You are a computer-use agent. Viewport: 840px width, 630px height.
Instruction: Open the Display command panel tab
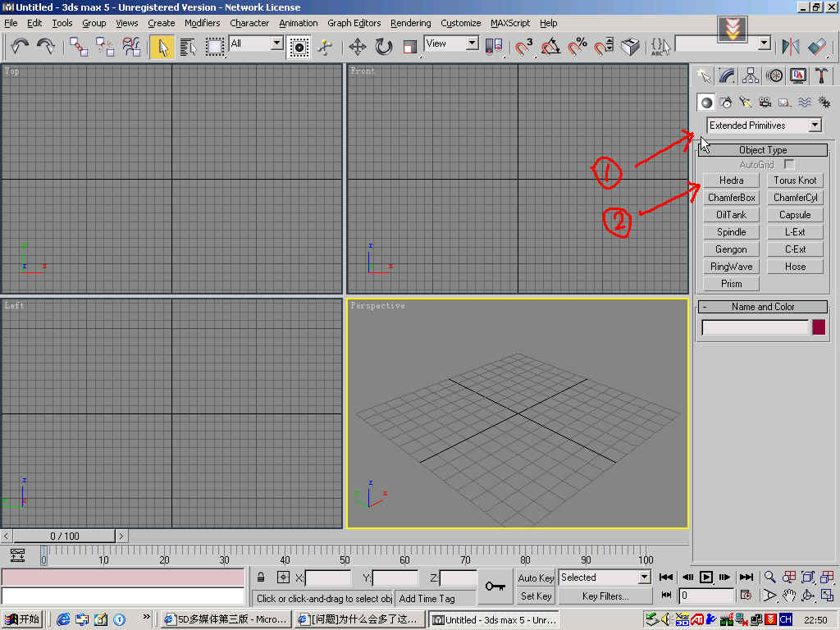coord(797,75)
